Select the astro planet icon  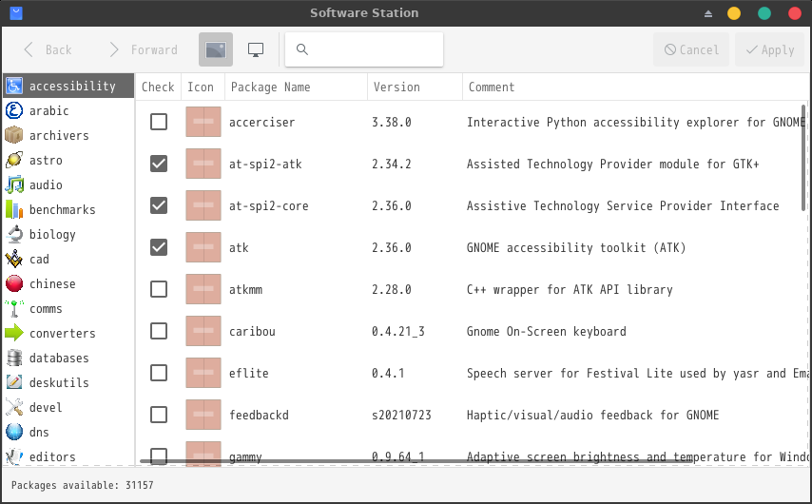pyautogui.click(x=14, y=160)
